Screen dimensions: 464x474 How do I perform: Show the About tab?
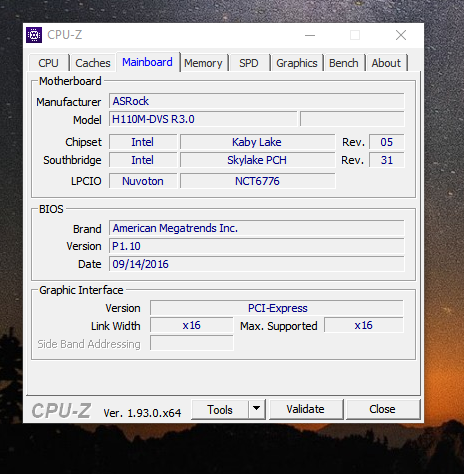click(386, 63)
